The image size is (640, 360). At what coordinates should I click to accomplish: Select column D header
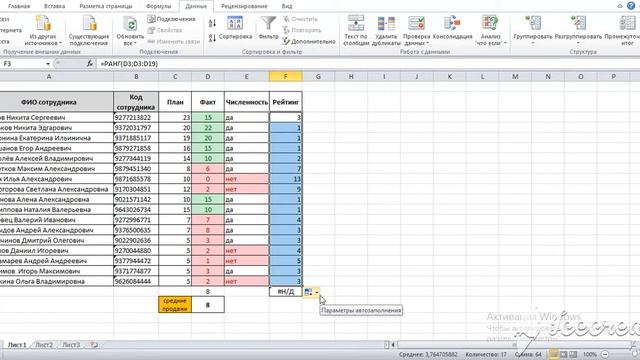[208, 76]
